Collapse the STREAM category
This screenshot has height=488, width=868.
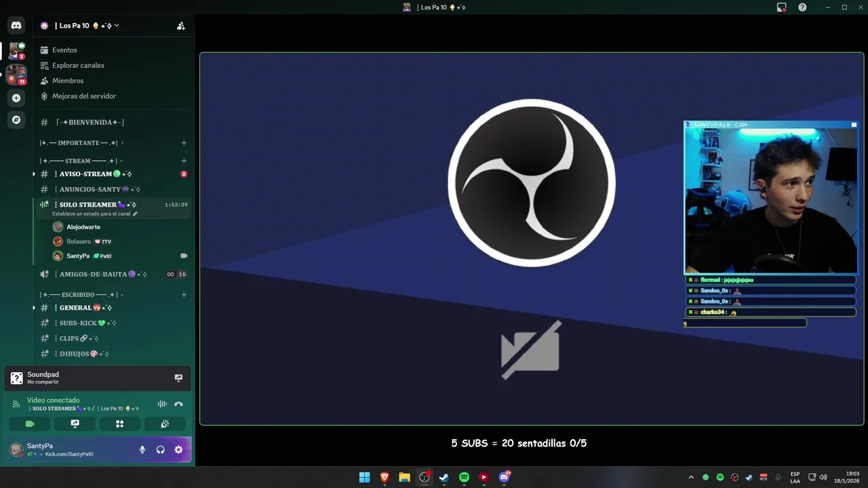[x=81, y=161]
